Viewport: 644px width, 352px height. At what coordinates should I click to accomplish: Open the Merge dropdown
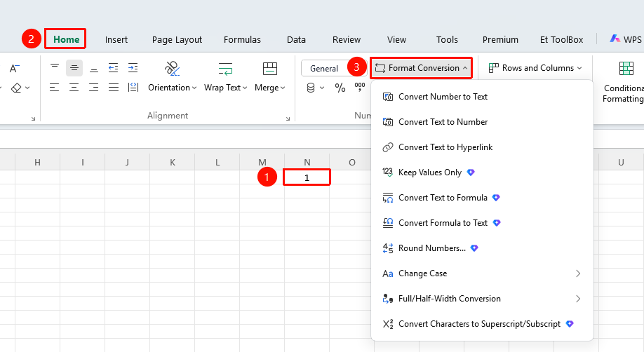tap(270, 88)
